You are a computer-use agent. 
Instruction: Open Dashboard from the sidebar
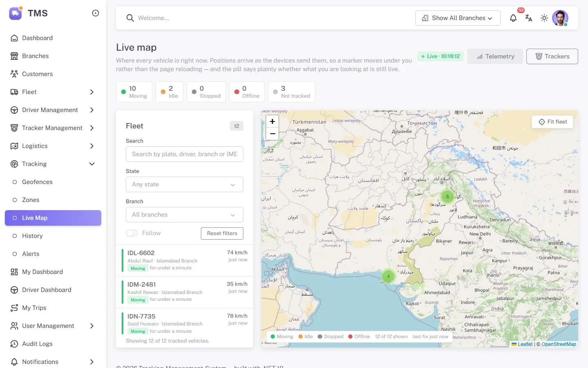tap(53, 38)
